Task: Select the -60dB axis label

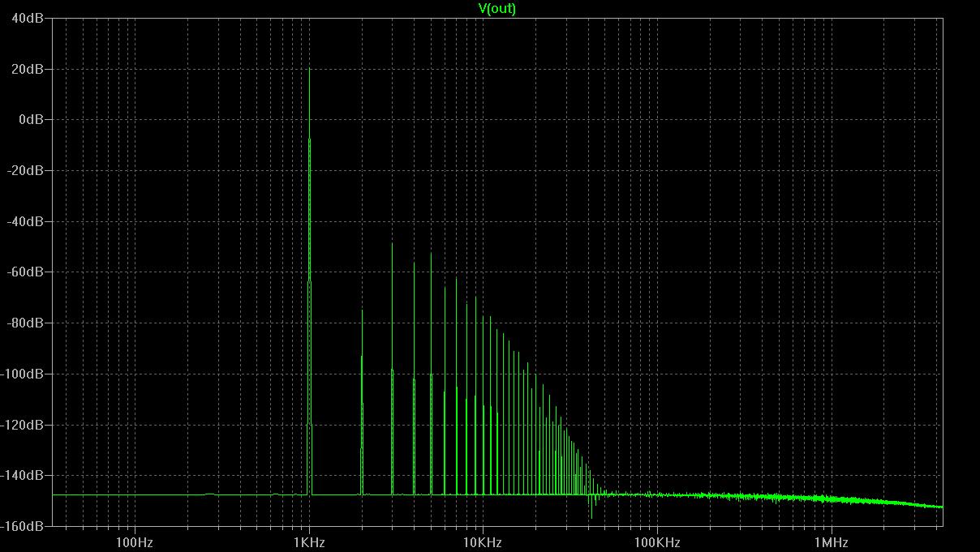Action: click(x=26, y=272)
